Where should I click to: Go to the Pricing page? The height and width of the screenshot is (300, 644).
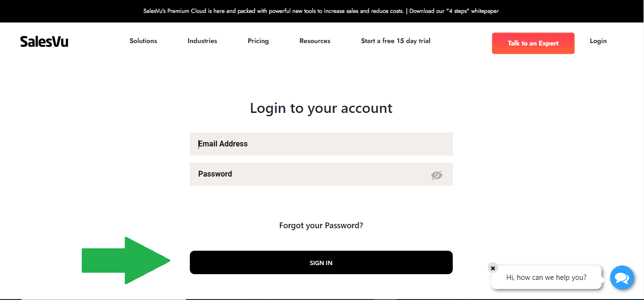tap(258, 41)
